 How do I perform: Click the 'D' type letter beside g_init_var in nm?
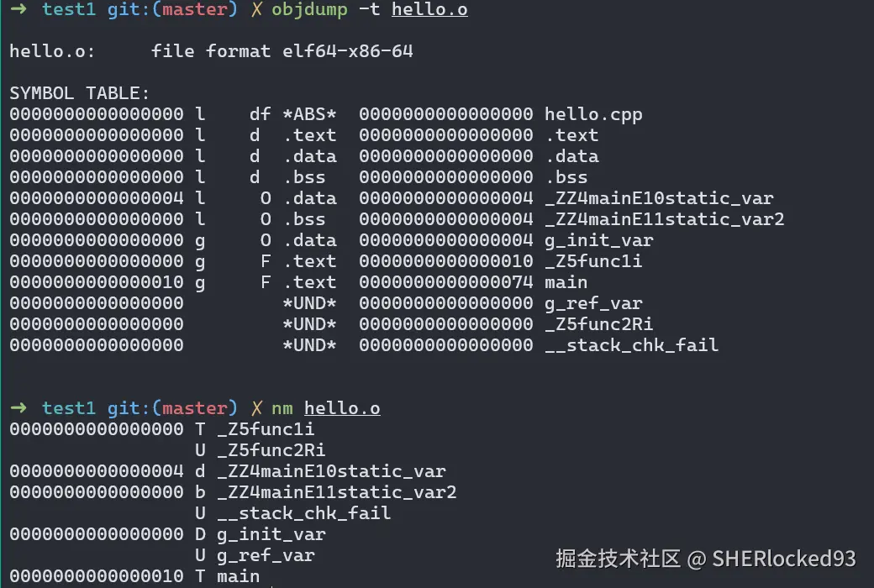point(200,534)
